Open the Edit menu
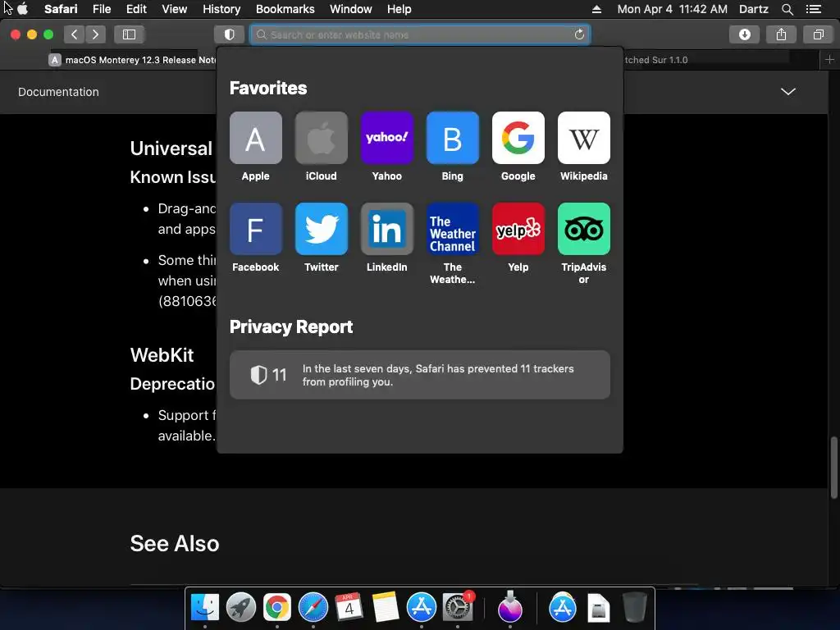The width and height of the screenshot is (840, 630). pyautogui.click(x=136, y=9)
